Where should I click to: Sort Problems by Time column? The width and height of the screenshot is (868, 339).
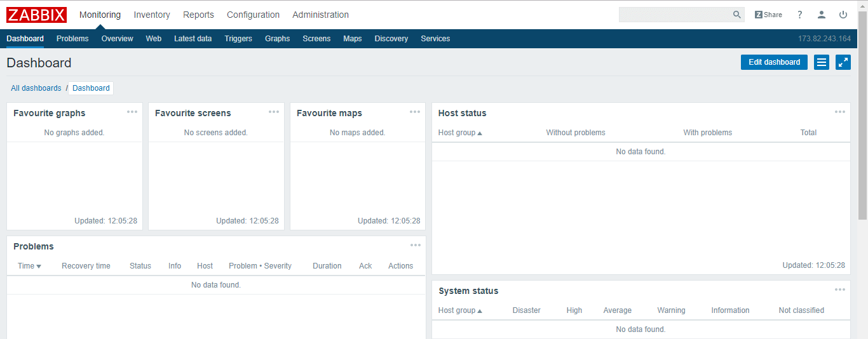click(29, 266)
